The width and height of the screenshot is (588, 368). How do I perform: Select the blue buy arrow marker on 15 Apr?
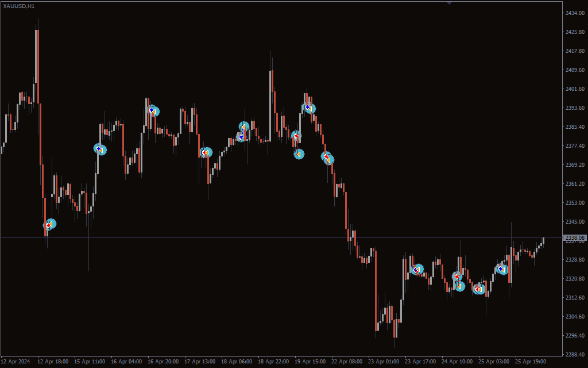click(x=100, y=149)
